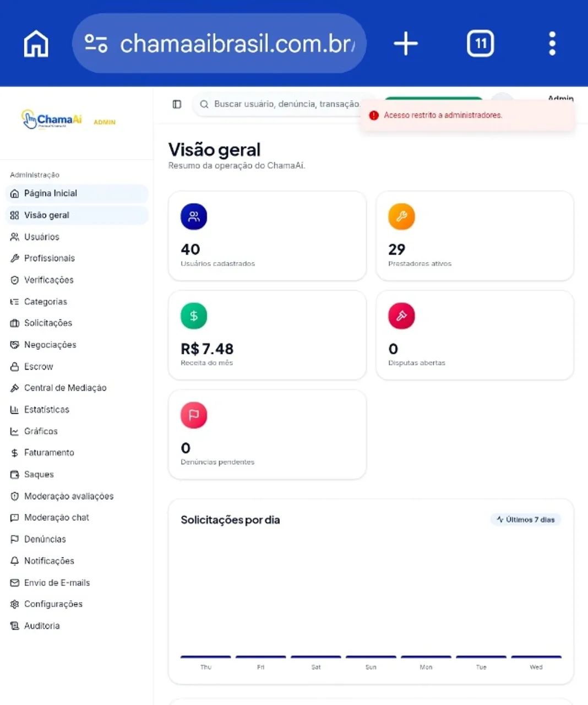
Task: Open Denúncias in the sidebar
Action: pyautogui.click(x=77, y=539)
